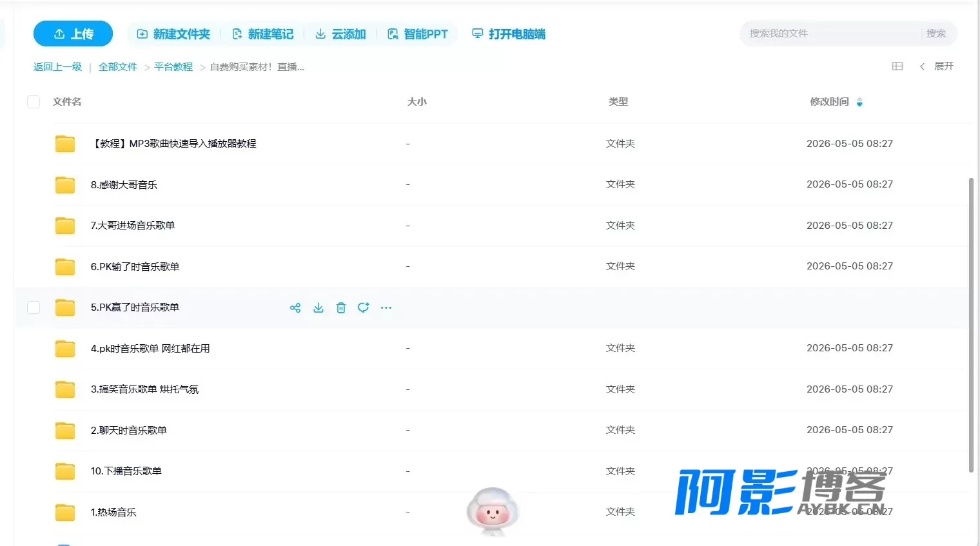Open the more options ellipsis for 5.PK赢了时音乐歌单
Viewport: 980px width, 546px height.
coord(386,308)
